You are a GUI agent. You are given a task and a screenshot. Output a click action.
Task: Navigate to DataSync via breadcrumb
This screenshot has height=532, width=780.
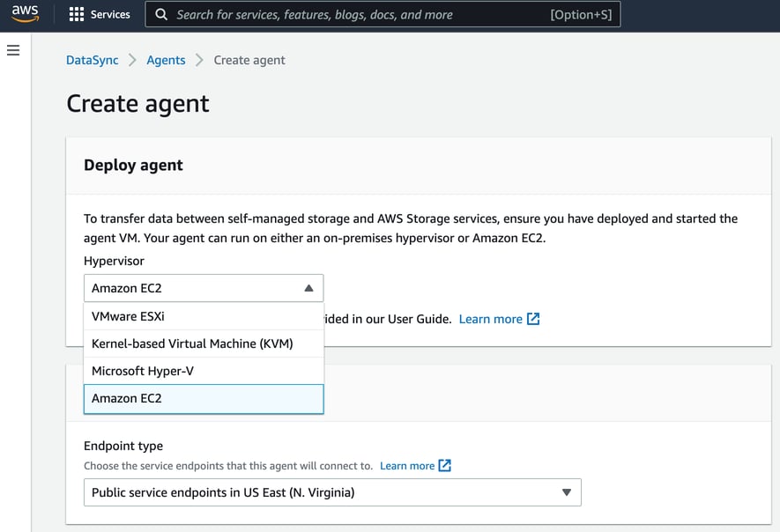coord(92,60)
